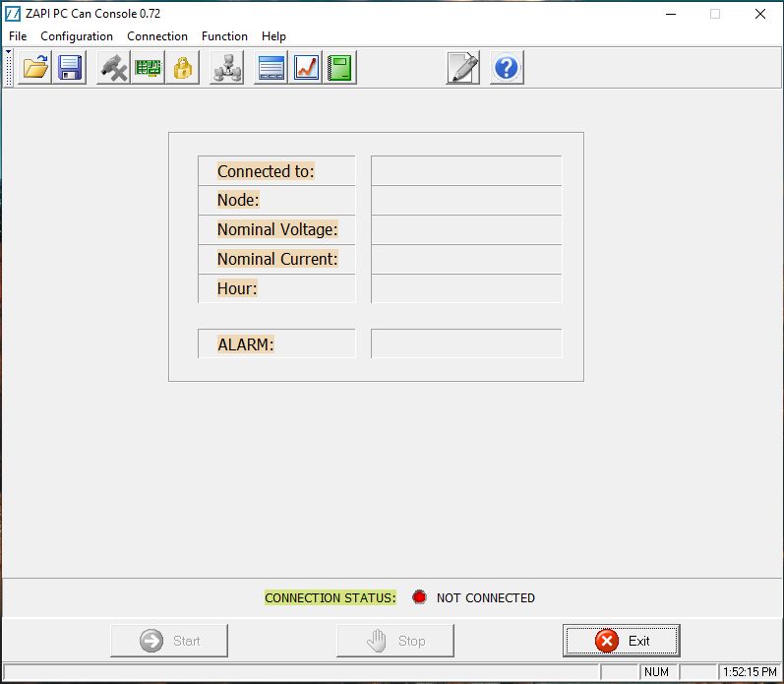Click the 1:52:15 PM clock in status bar
The image size is (784, 684).
[x=750, y=672]
